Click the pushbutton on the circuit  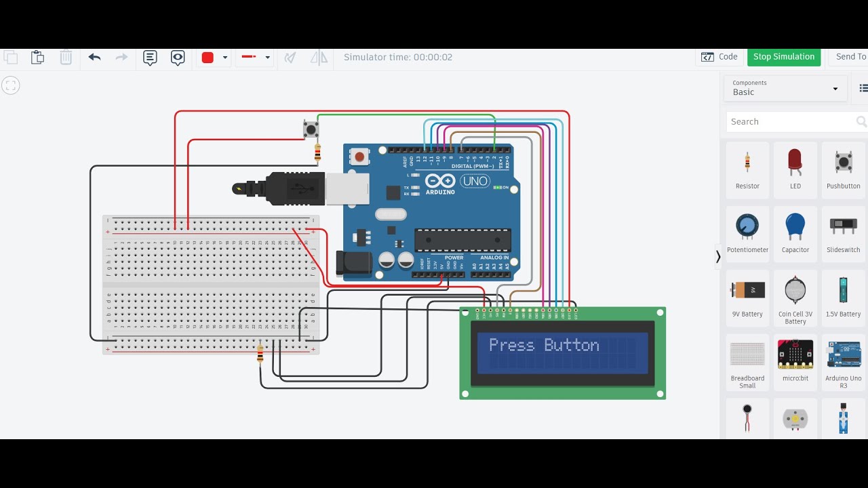pos(310,129)
